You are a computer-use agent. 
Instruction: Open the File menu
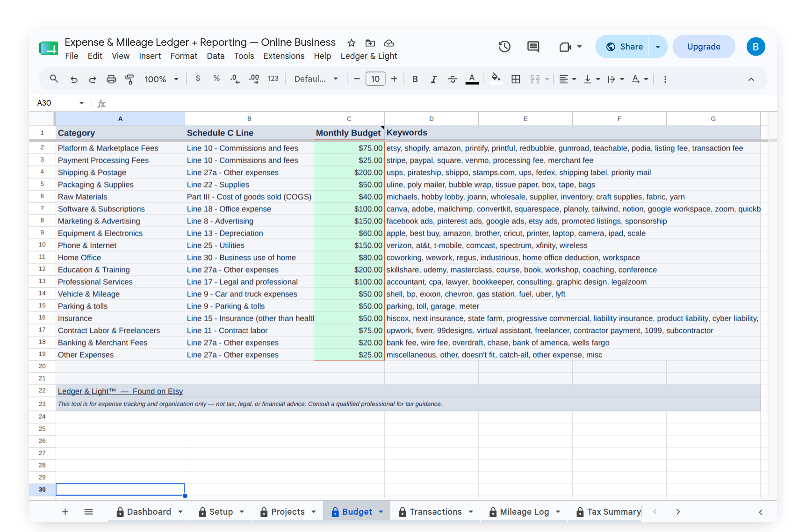[72, 56]
